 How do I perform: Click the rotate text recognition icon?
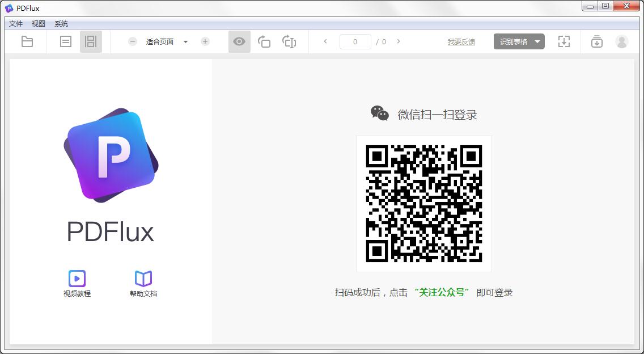pos(289,41)
